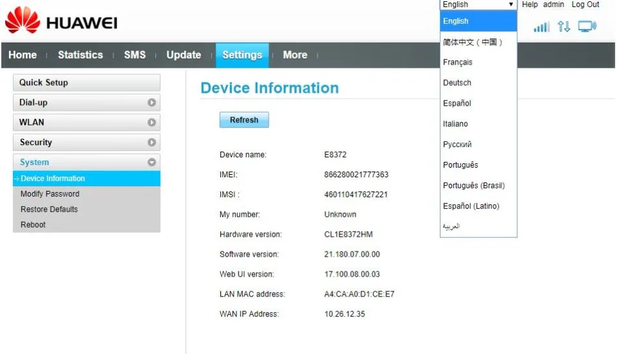The height and width of the screenshot is (354, 644).
Task: Switch to the Update tab
Action: coord(184,55)
